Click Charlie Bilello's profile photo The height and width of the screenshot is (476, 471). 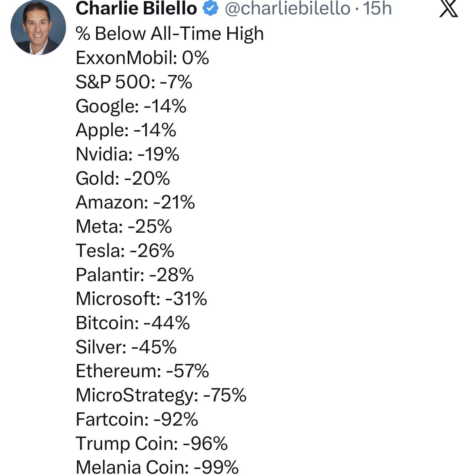coord(38,27)
